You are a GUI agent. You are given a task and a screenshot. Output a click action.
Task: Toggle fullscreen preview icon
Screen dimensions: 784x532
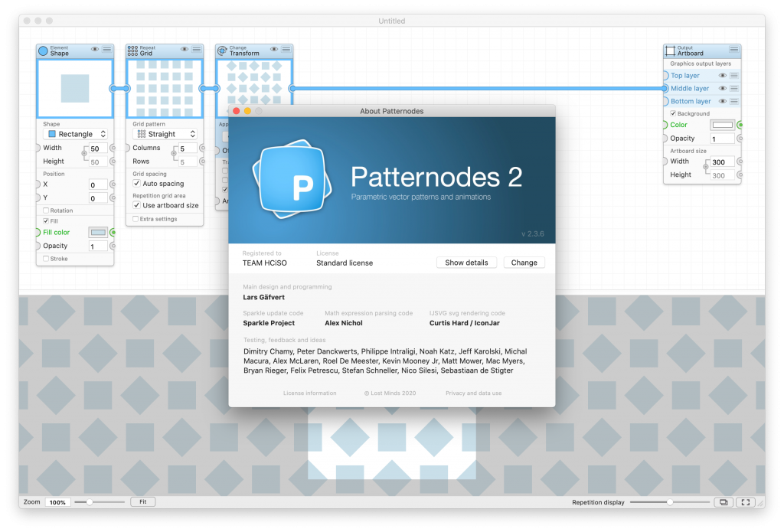pos(746,502)
